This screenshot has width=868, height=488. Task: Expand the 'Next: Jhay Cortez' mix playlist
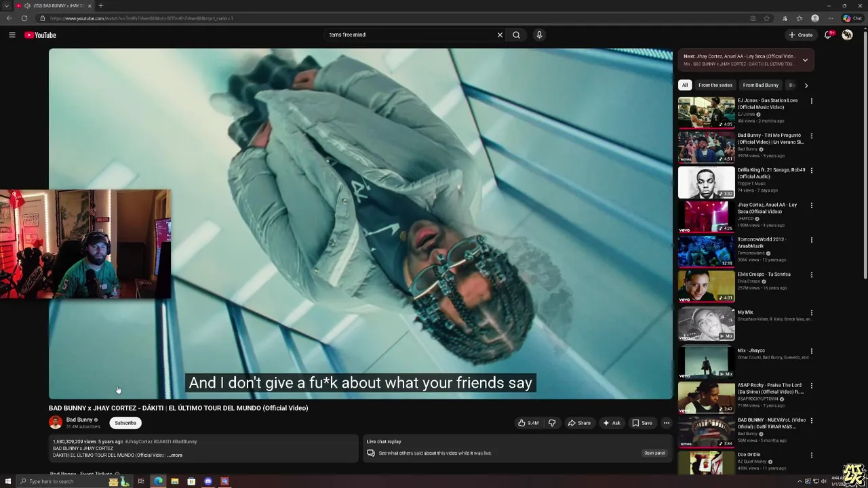(x=805, y=60)
